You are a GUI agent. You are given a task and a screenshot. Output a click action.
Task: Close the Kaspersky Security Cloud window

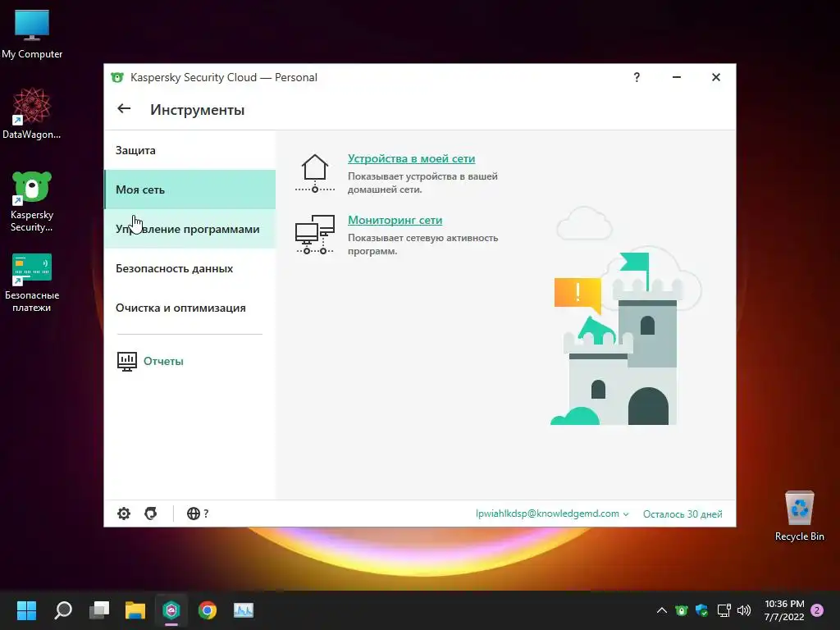(x=715, y=77)
